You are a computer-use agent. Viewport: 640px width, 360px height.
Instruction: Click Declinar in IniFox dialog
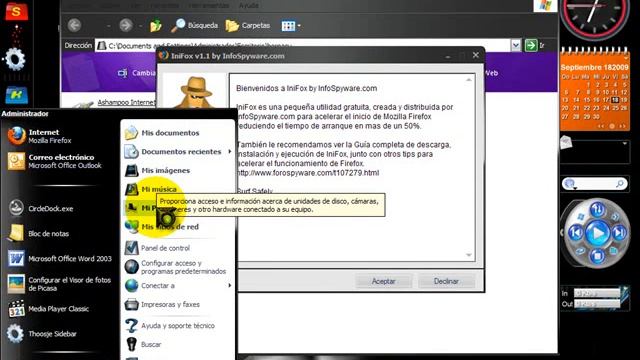click(446, 281)
